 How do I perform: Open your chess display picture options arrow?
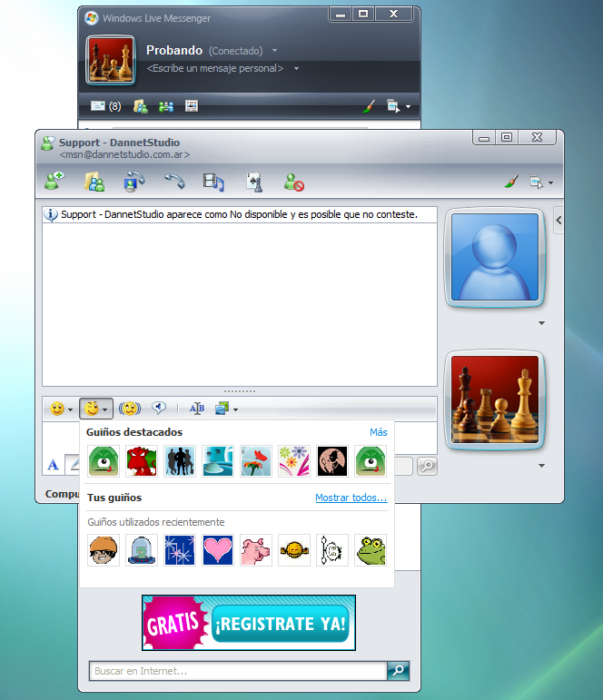541,466
